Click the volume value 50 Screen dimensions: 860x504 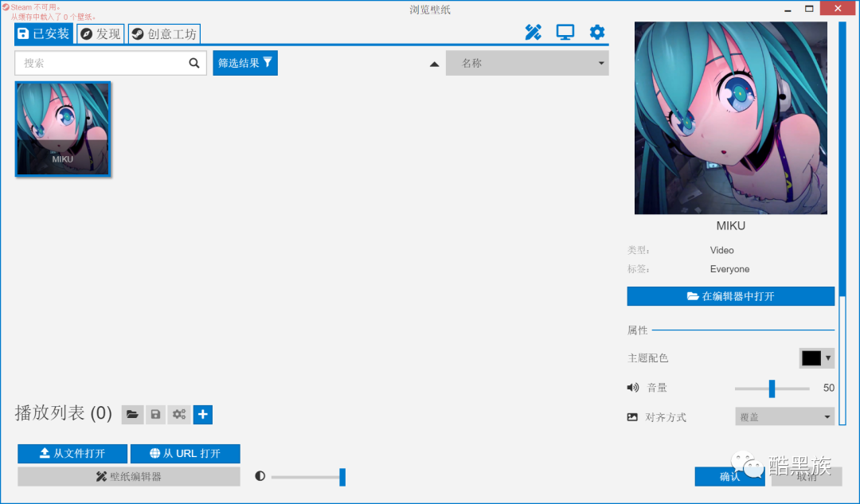point(829,388)
